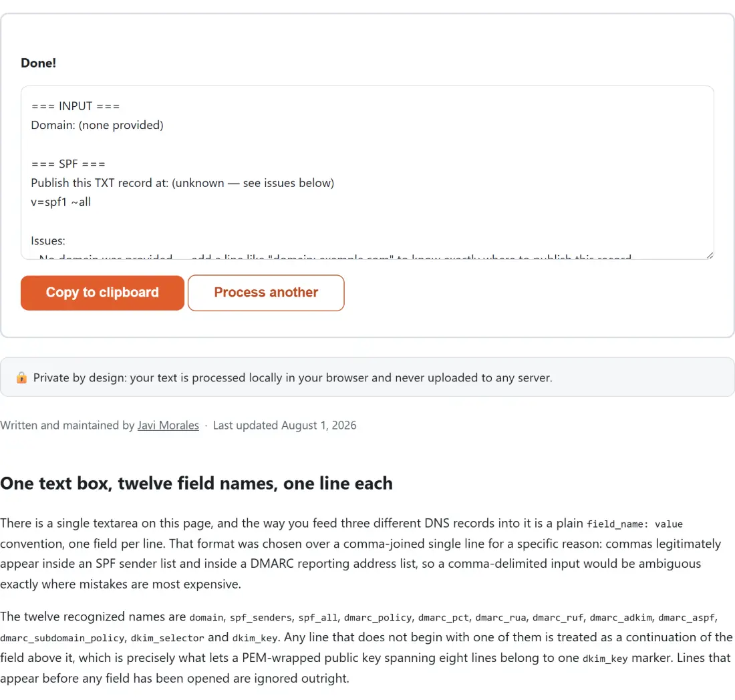The image size is (735, 700).
Task: Click the "Done!" status heading
Action: click(x=39, y=63)
